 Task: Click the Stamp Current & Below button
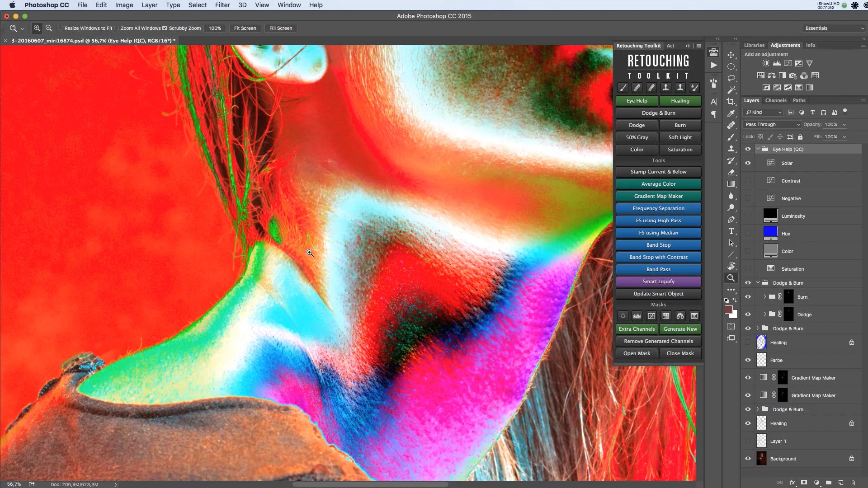(x=658, y=172)
